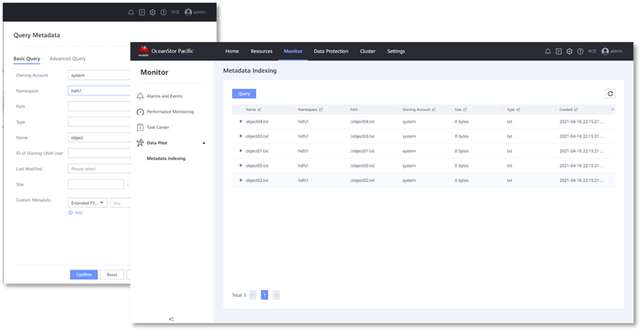Focus the Name field containing object

click(x=99, y=138)
